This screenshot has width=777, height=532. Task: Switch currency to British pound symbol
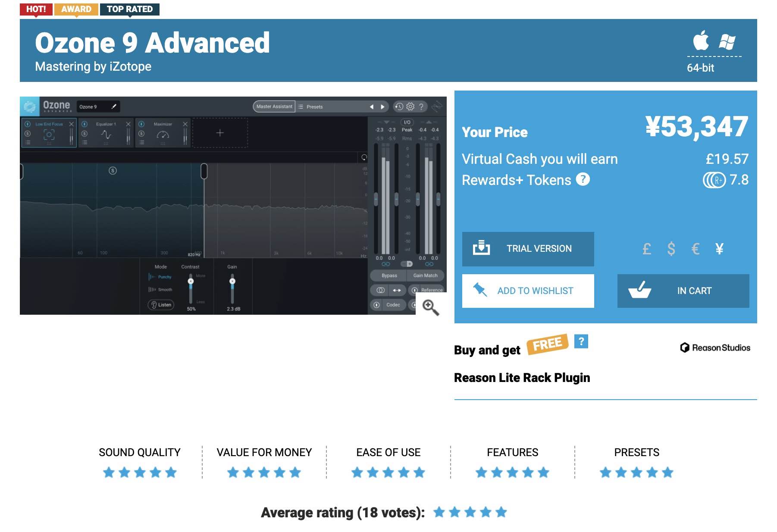tap(647, 249)
